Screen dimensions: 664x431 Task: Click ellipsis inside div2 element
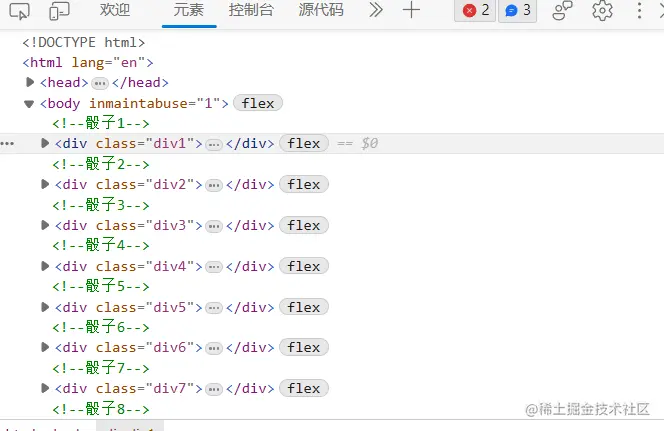tap(214, 185)
